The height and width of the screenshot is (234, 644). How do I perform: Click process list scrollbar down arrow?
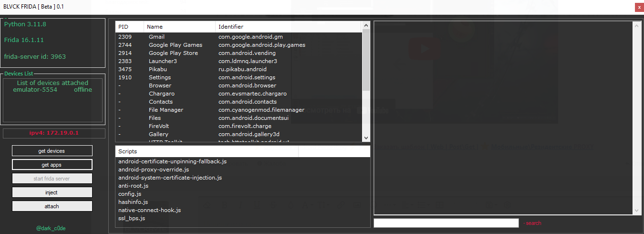(366, 138)
